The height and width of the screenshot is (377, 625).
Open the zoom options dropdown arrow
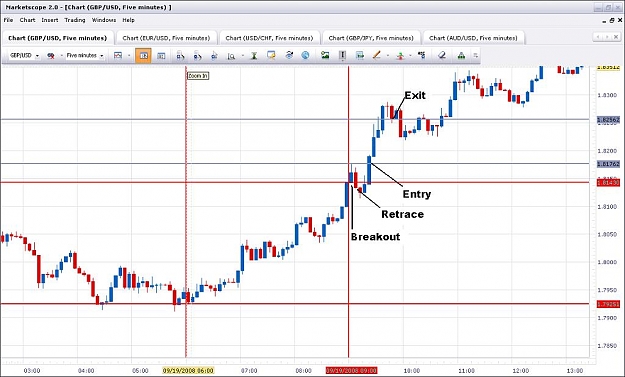click(242, 56)
